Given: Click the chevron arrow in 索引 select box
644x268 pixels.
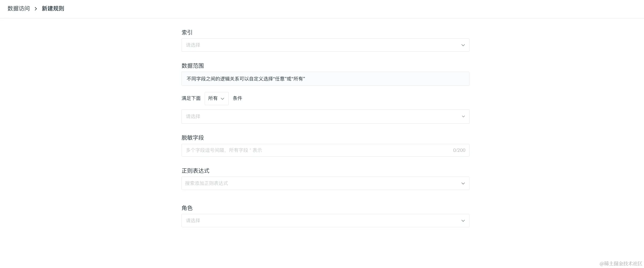Looking at the screenshot, I should (x=463, y=45).
